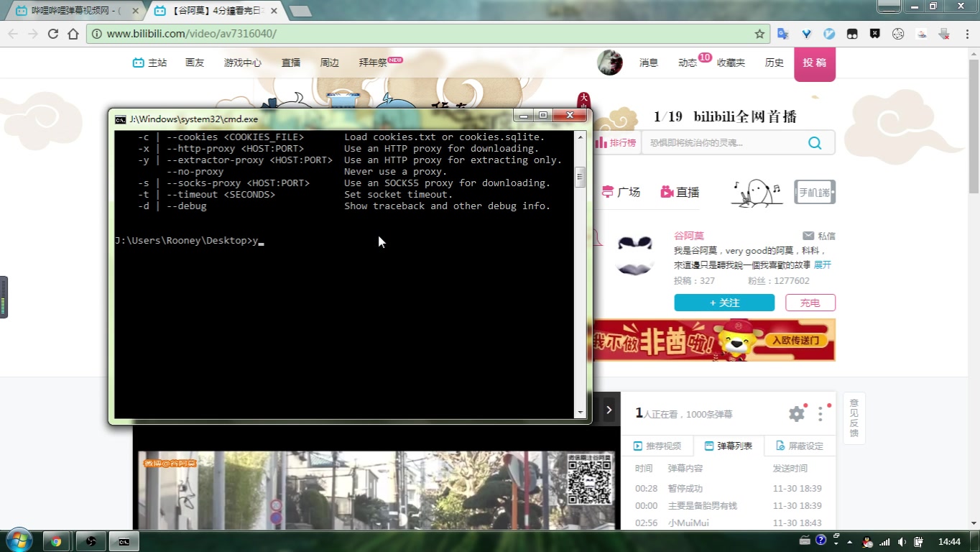This screenshot has height=552, width=980.
Task: Reload the bilibili page
Action: click(x=52, y=34)
